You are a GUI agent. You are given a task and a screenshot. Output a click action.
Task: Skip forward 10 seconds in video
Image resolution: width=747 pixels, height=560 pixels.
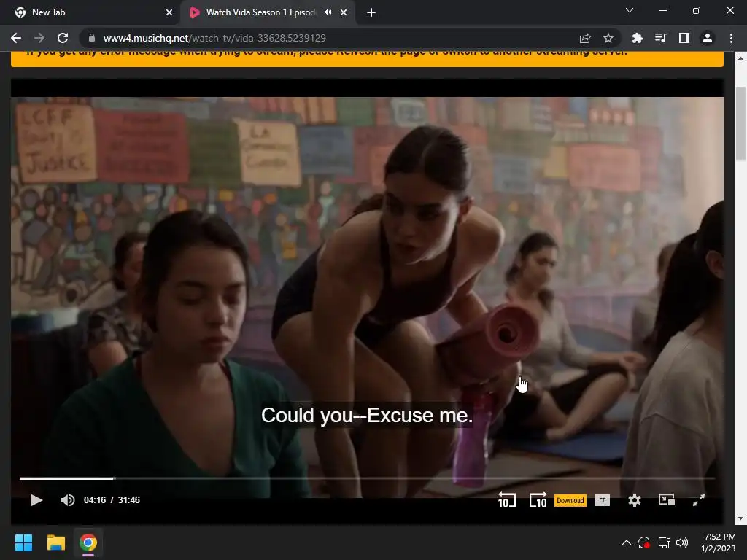click(538, 500)
